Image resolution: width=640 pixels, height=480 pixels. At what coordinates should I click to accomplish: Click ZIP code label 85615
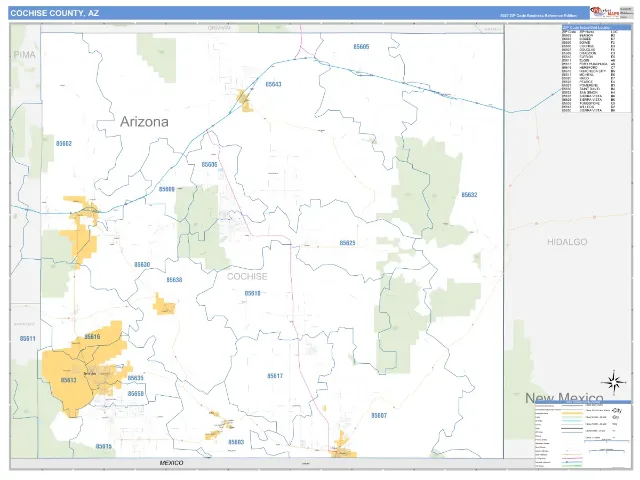click(x=104, y=447)
